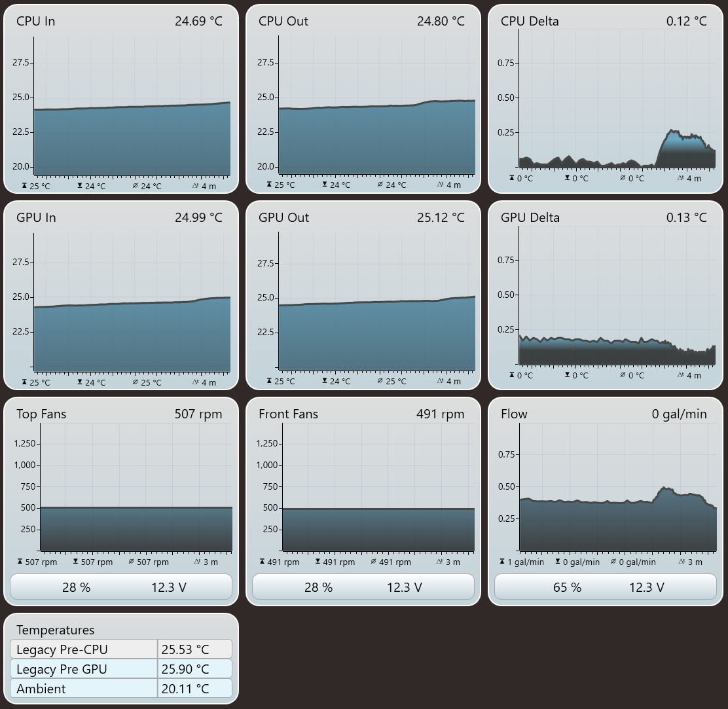Image resolution: width=728 pixels, height=709 pixels.
Task: Click the maximum rpm icon under Top Fans chart
Action: [x=20, y=561]
